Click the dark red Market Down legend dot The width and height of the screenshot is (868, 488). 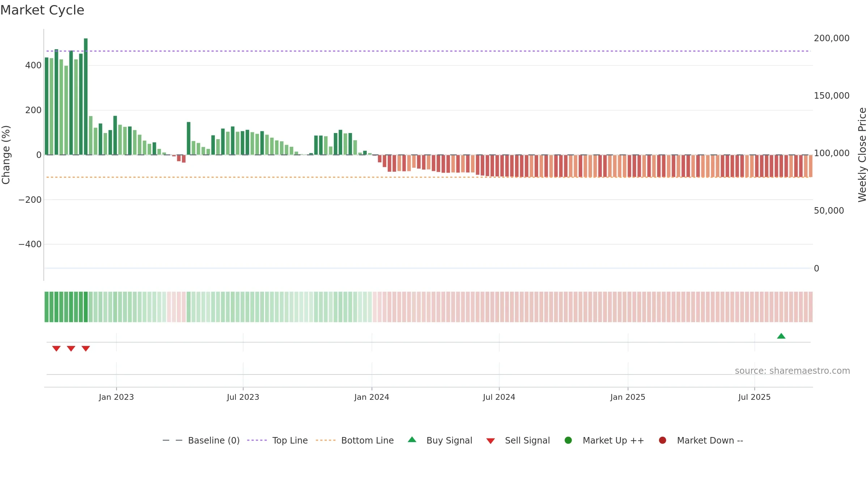[x=663, y=440]
